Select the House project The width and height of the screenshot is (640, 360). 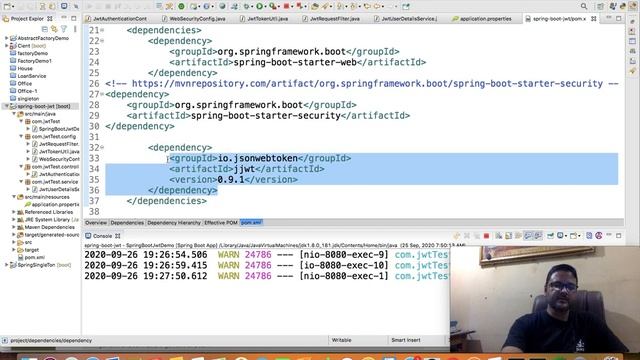click(x=25, y=68)
